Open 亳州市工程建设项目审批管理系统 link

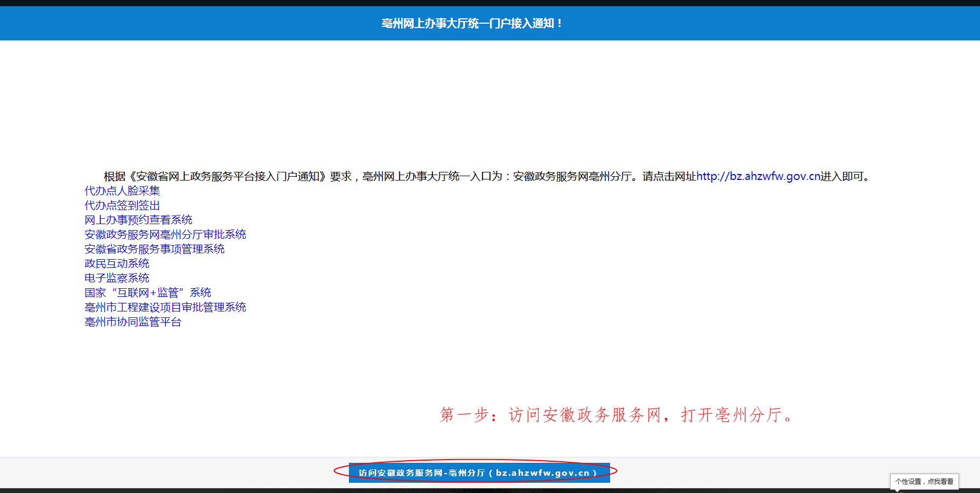(x=165, y=307)
